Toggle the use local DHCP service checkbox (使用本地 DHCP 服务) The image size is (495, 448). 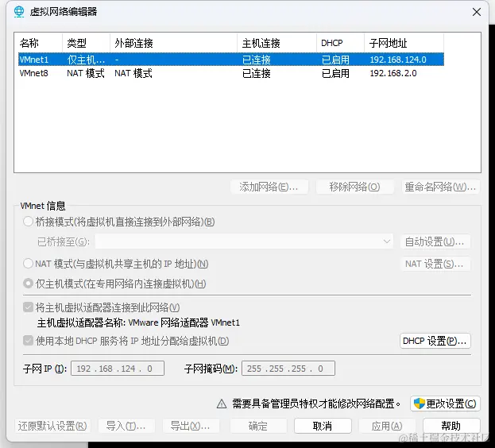coord(28,341)
